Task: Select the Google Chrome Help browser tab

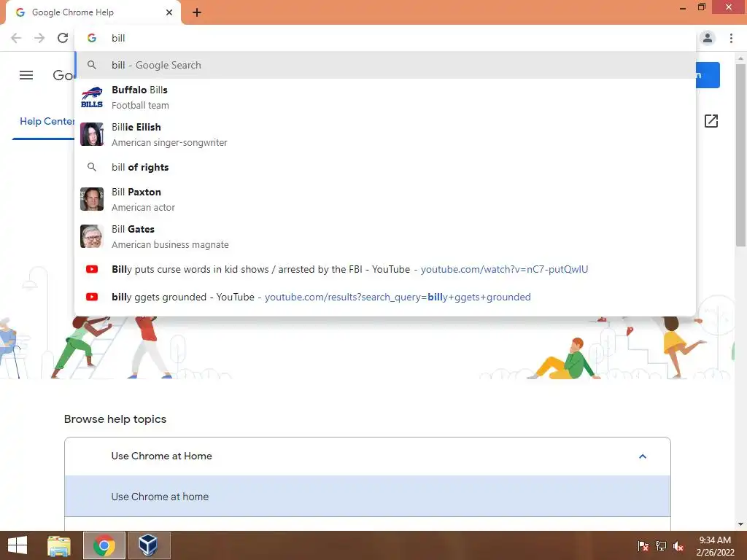Action: (93, 13)
